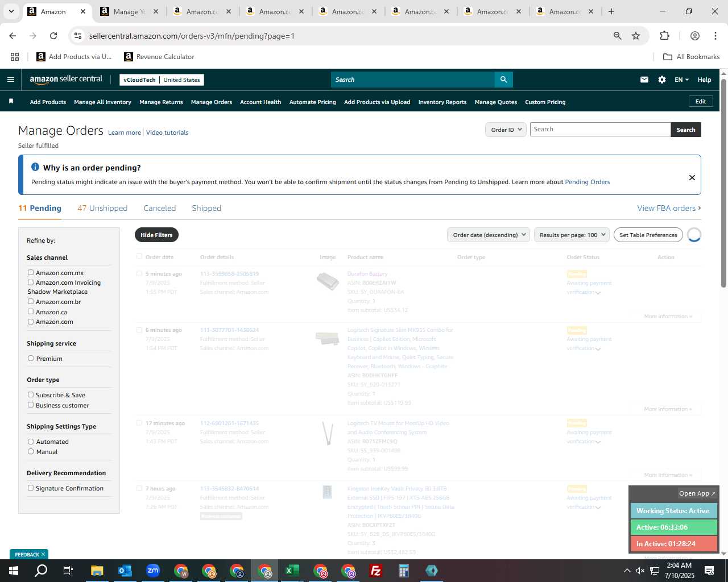The width and height of the screenshot is (728, 582).
Task: Check the Subscribe & Save order type
Action: [x=31, y=394]
